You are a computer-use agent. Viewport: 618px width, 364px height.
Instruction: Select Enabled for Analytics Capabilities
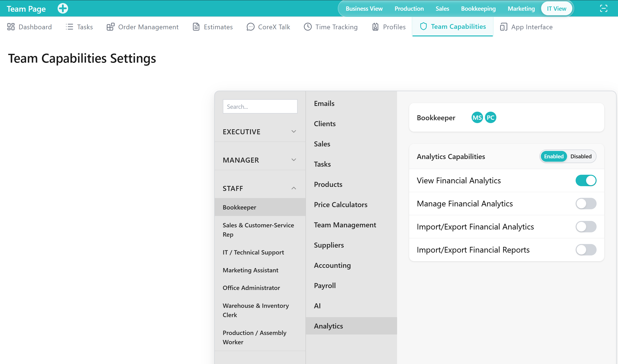coord(553,156)
